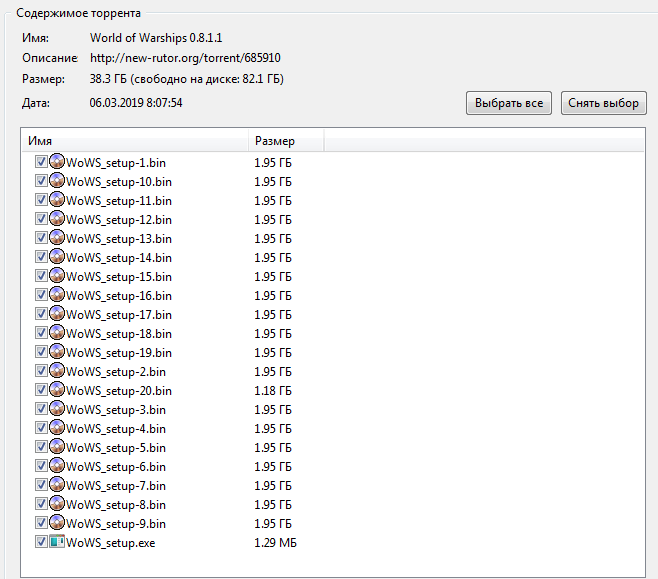Select the file name WoWS_setup-4.bin
This screenshot has width=658, height=579.
(x=116, y=429)
